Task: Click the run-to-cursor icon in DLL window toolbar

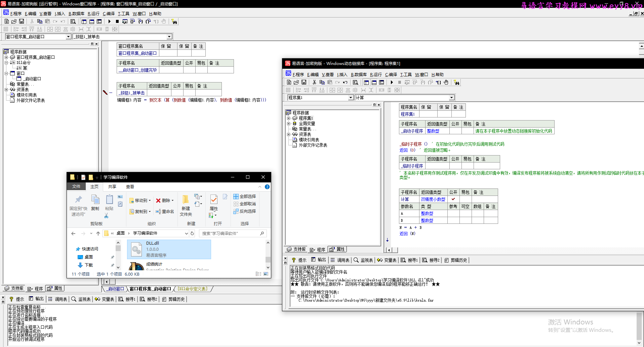Action: coord(438,82)
